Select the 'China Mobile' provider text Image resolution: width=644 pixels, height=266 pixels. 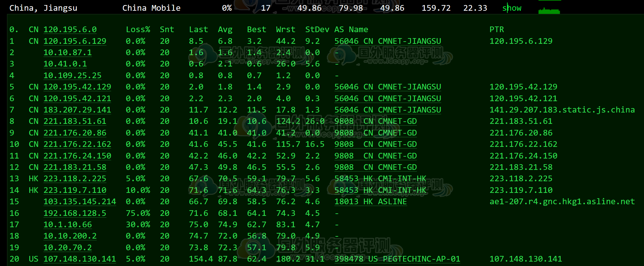pyautogui.click(x=151, y=8)
